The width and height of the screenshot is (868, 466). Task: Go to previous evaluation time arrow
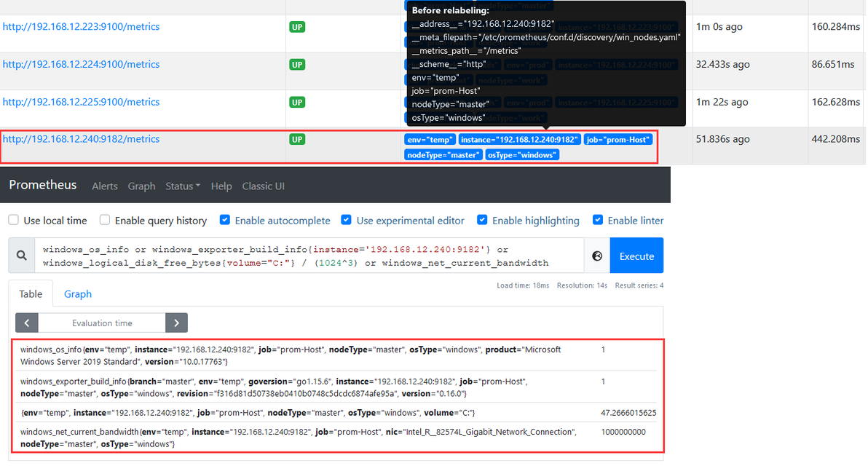(x=26, y=323)
